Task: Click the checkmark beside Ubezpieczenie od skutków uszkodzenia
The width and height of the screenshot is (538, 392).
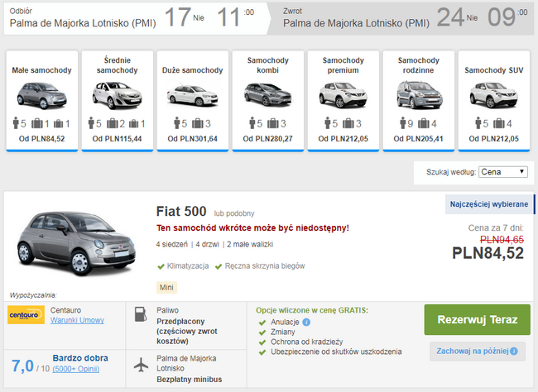Action: 262,352
